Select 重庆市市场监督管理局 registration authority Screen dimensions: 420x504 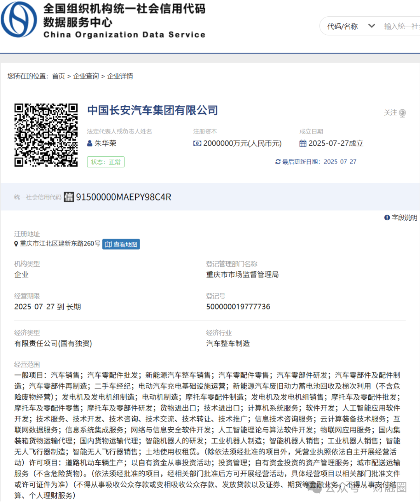point(242,274)
